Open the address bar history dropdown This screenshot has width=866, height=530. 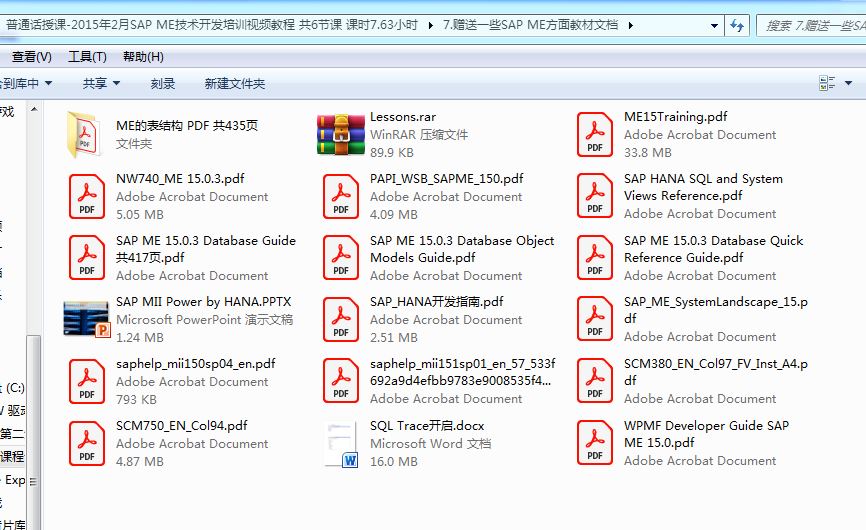coord(714,25)
